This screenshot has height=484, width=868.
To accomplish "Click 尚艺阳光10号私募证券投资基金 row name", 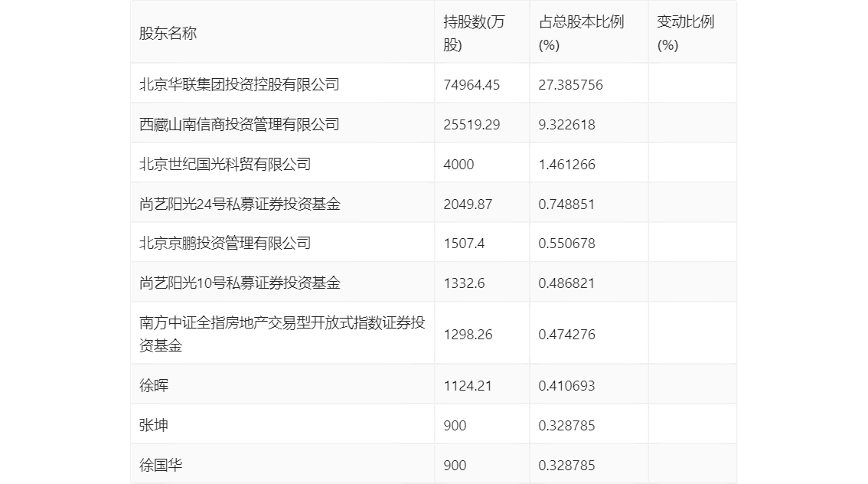I will tap(240, 283).
